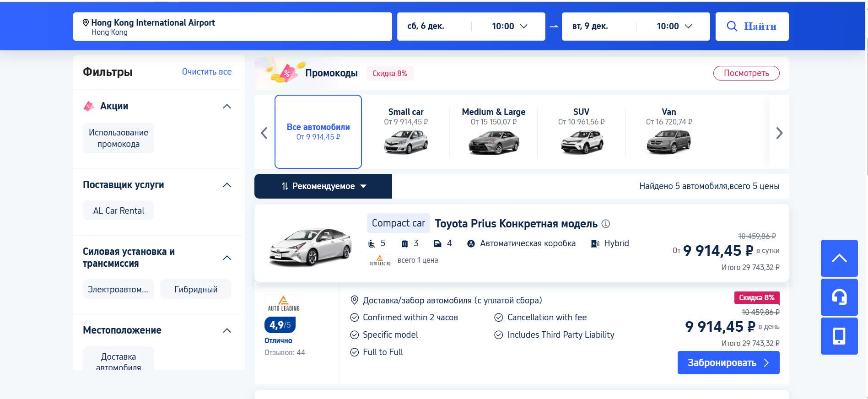Click the checkmark beside Full to Full
This screenshot has width=868, height=399.
(x=354, y=352)
